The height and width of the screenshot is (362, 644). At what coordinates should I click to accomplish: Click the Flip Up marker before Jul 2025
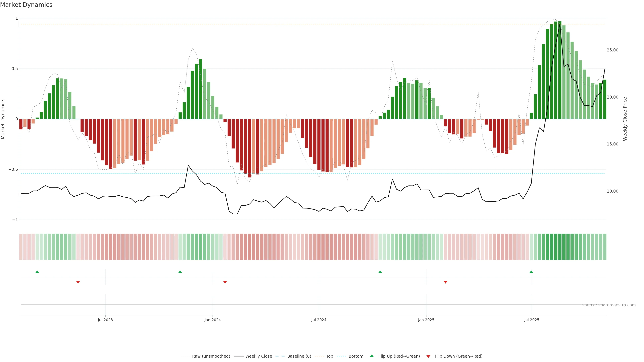click(531, 272)
